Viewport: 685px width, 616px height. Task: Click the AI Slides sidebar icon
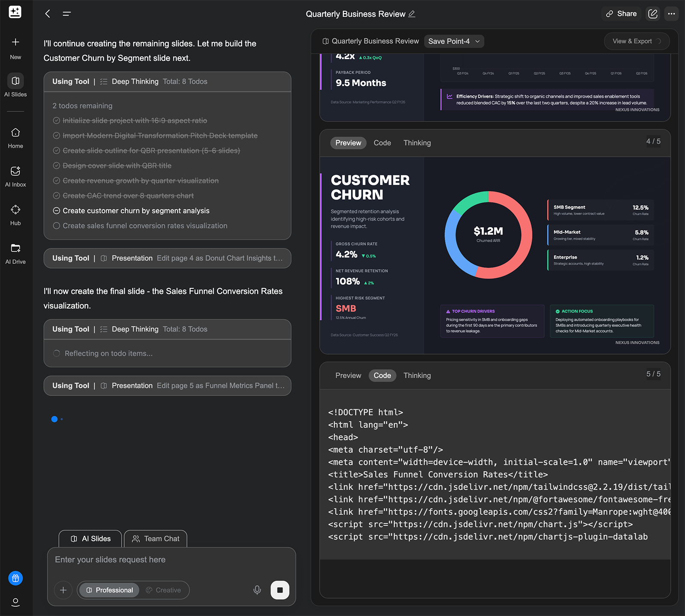(x=15, y=81)
